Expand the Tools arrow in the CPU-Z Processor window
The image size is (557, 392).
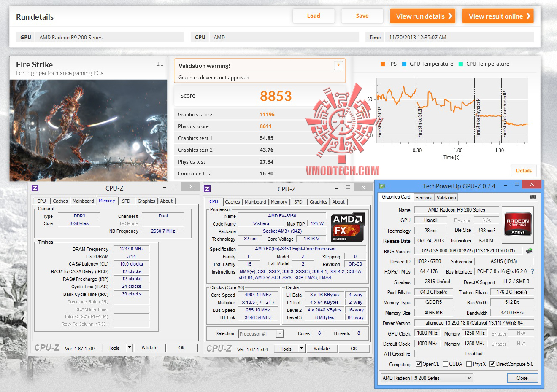(301, 349)
